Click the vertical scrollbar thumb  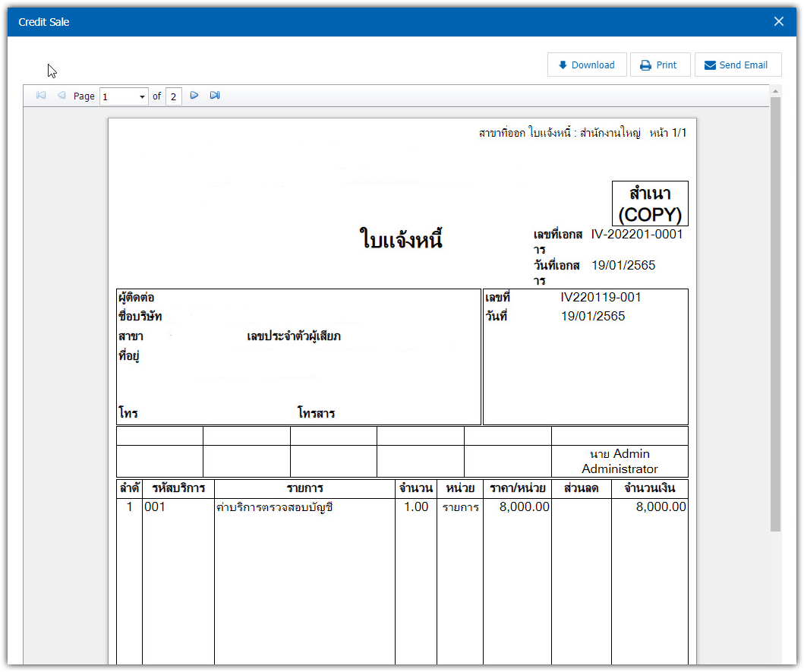coord(775,311)
